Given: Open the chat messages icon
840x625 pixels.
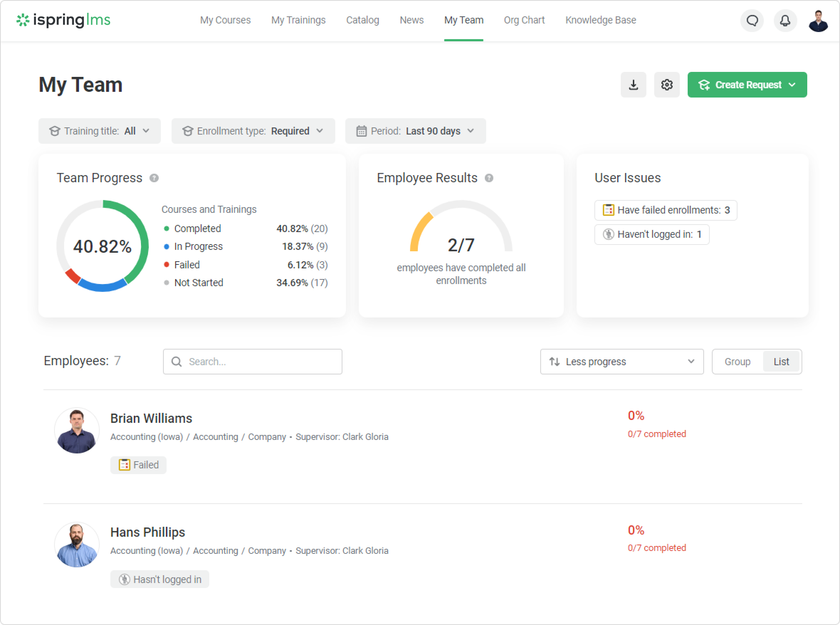Looking at the screenshot, I should pos(751,20).
